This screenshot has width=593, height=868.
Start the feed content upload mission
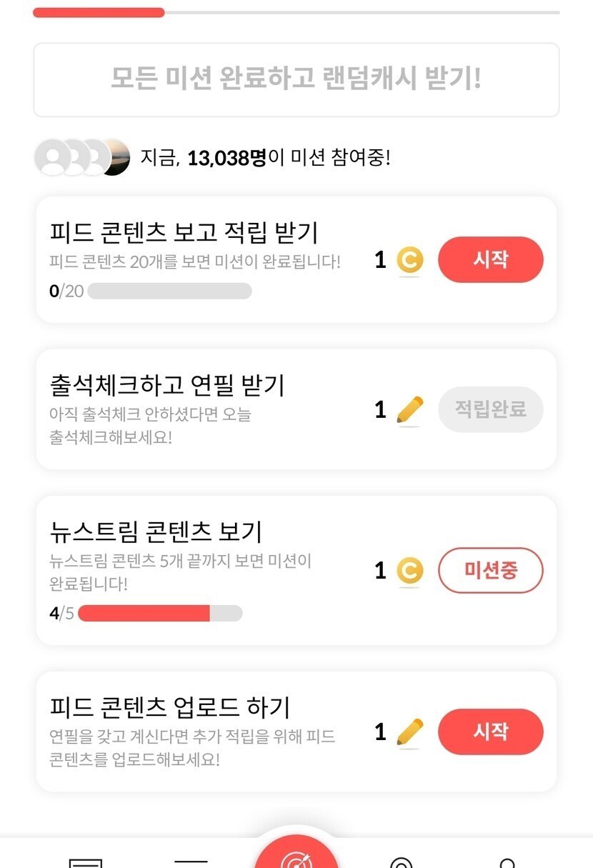point(490,732)
